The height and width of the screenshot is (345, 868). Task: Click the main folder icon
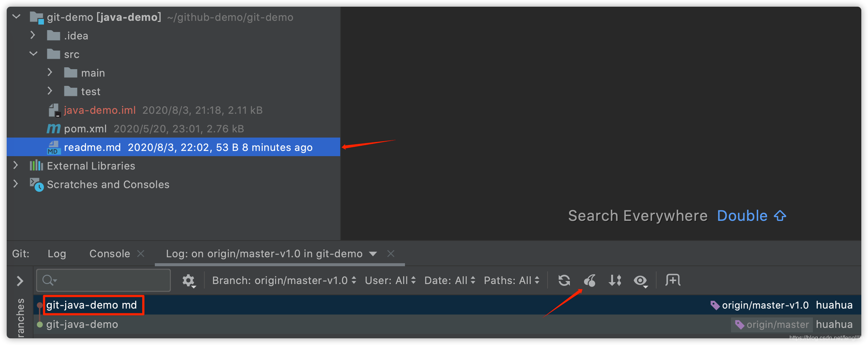point(71,73)
